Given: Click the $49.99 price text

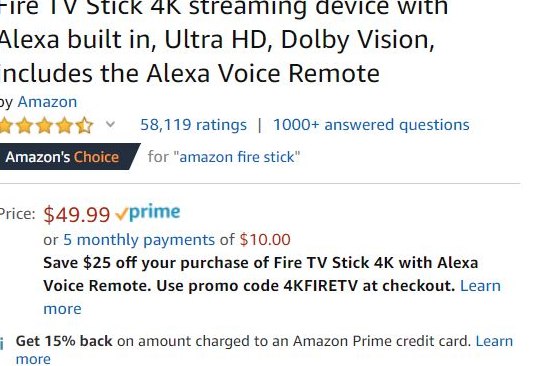Looking at the screenshot, I should click(77, 214).
